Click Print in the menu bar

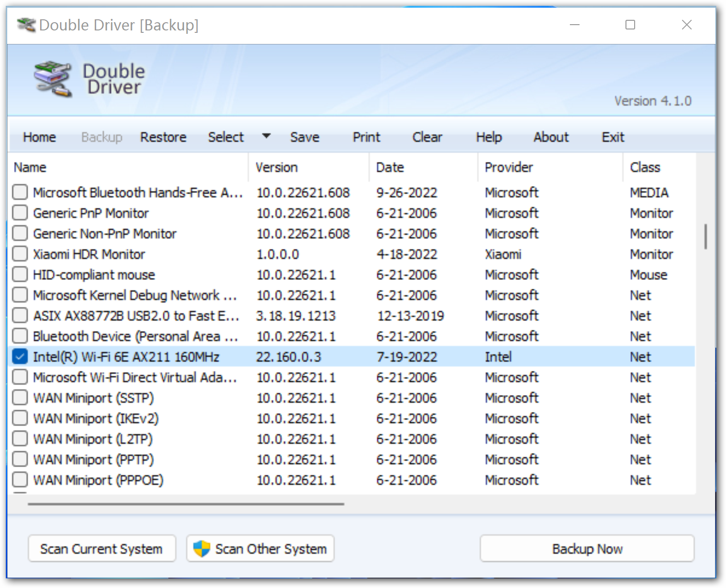click(x=366, y=137)
